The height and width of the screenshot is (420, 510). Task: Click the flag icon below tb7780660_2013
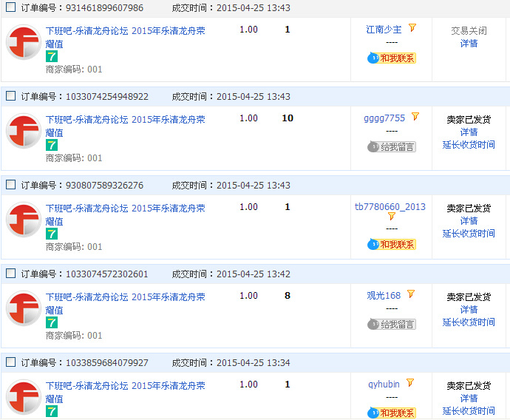pos(392,217)
